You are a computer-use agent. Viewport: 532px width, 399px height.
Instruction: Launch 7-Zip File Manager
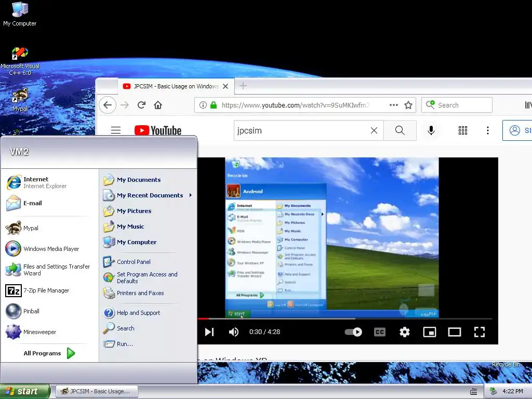pos(37,290)
